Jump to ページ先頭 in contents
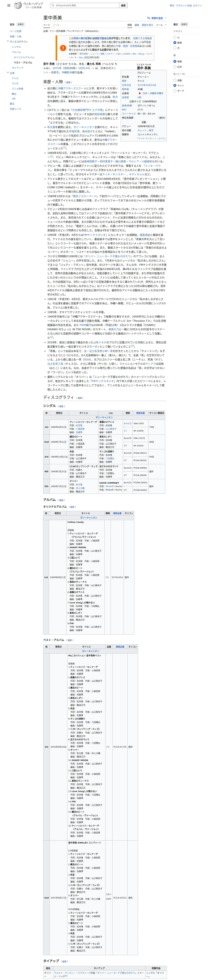This screenshot has width=210, height=980. [x=16, y=31]
